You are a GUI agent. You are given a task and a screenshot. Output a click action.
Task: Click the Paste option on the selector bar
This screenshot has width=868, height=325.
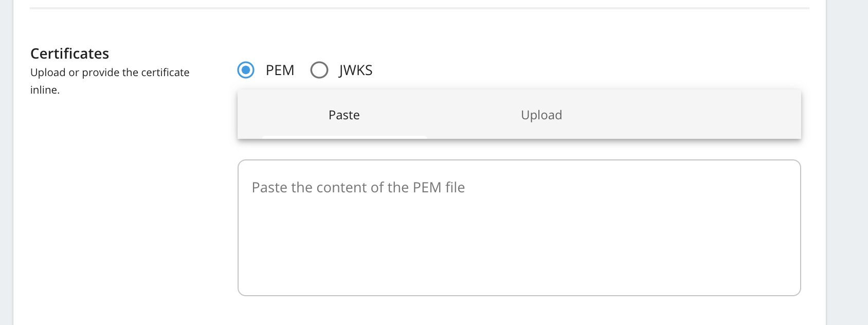343,115
